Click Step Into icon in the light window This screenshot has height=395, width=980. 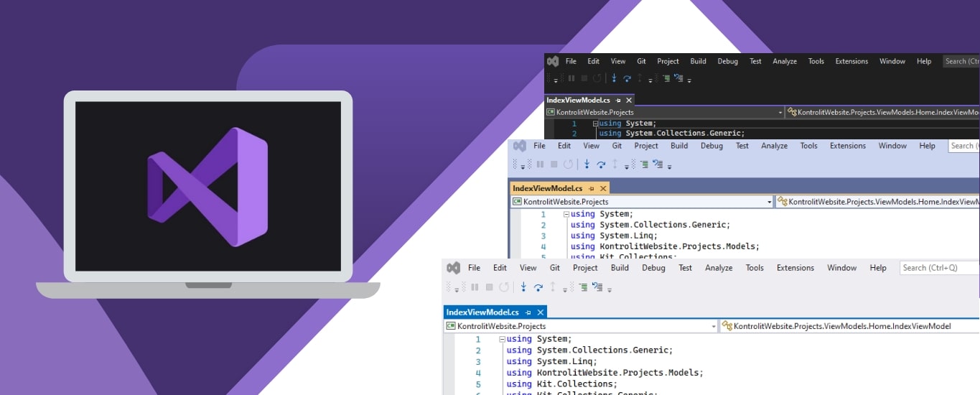click(523, 287)
